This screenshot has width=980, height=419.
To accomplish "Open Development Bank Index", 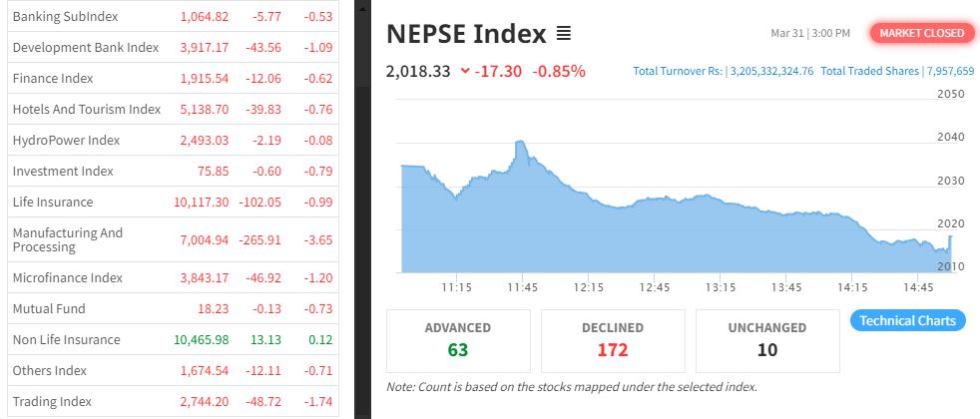I will pos(86,47).
